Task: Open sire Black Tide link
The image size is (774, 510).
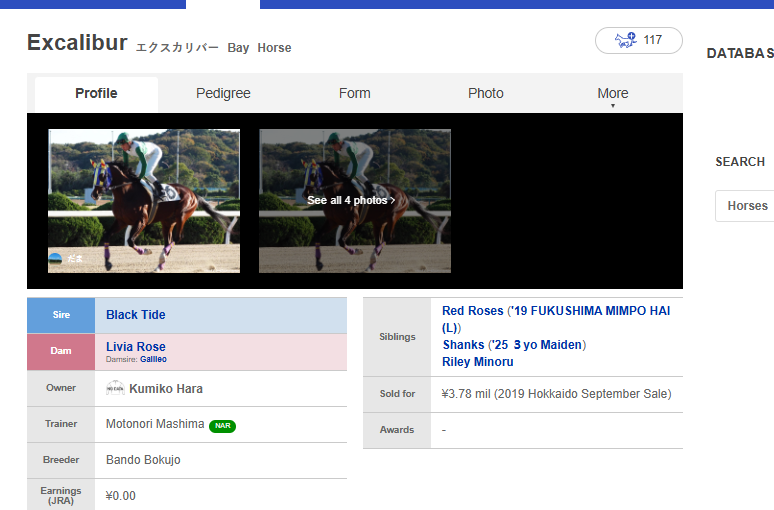Action: point(136,315)
